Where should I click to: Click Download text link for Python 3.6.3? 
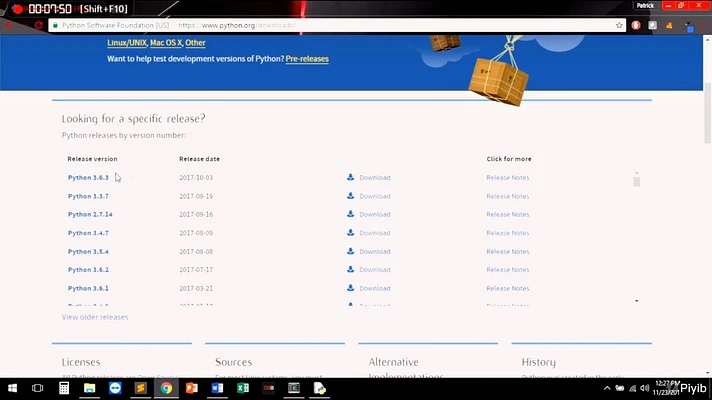[375, 178]
